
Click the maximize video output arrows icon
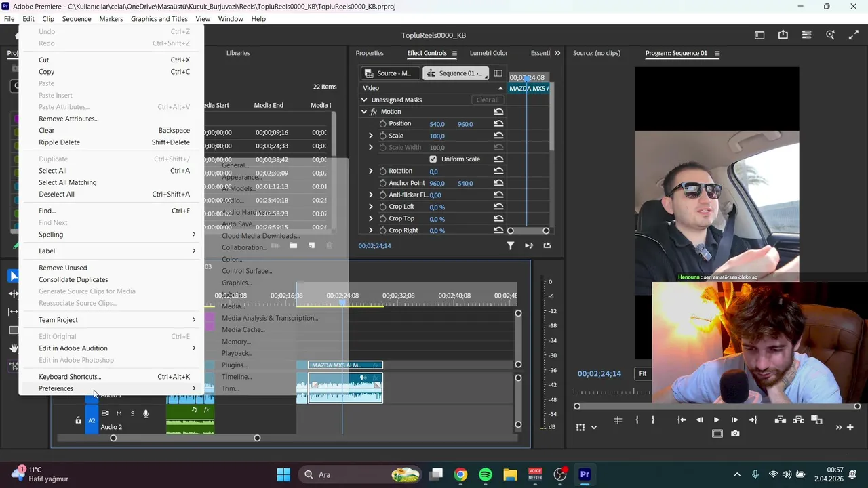(x=853, y=35)
